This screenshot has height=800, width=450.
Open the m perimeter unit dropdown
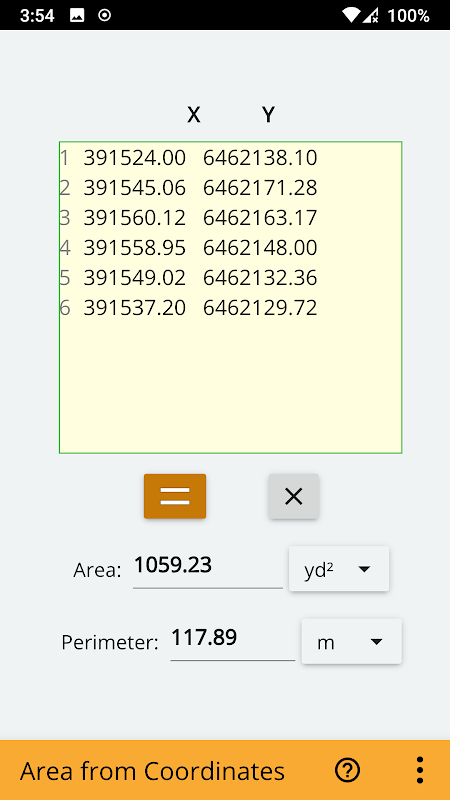pos(352,641)
